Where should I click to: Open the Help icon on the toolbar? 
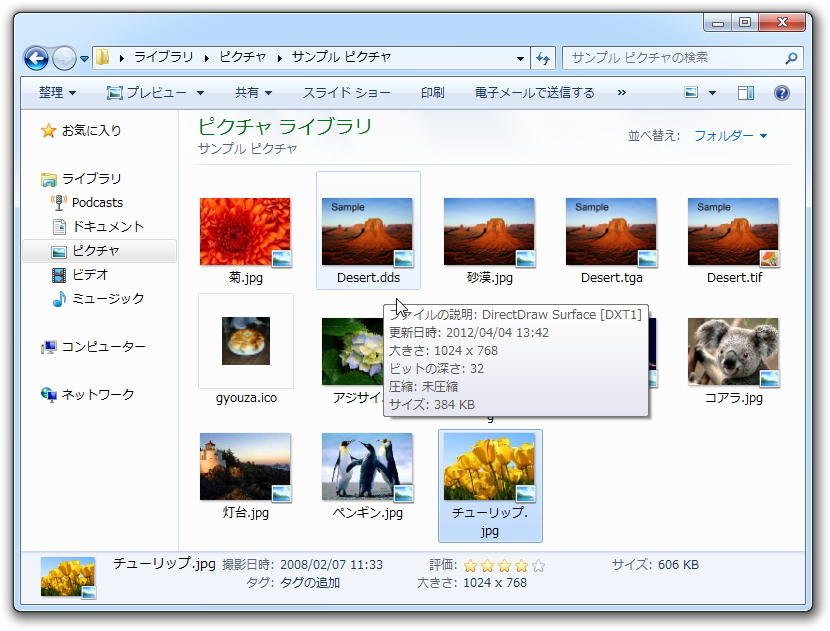tap(783, 94)
